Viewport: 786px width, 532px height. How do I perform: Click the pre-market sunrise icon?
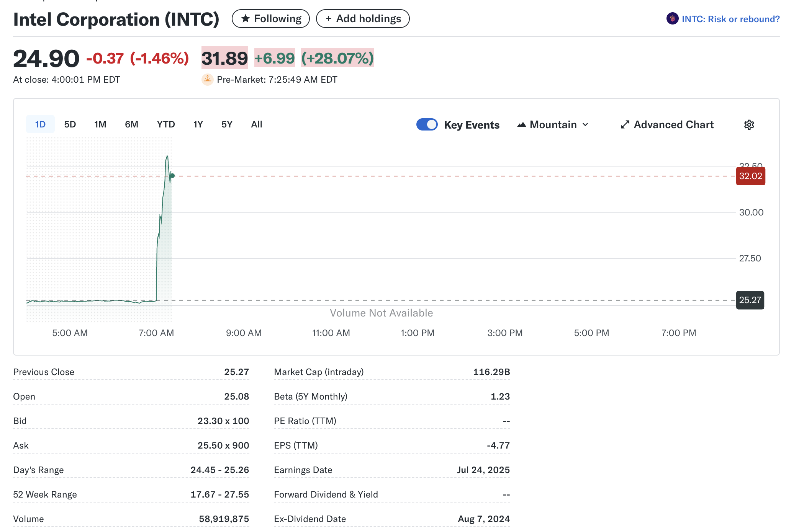207,79
